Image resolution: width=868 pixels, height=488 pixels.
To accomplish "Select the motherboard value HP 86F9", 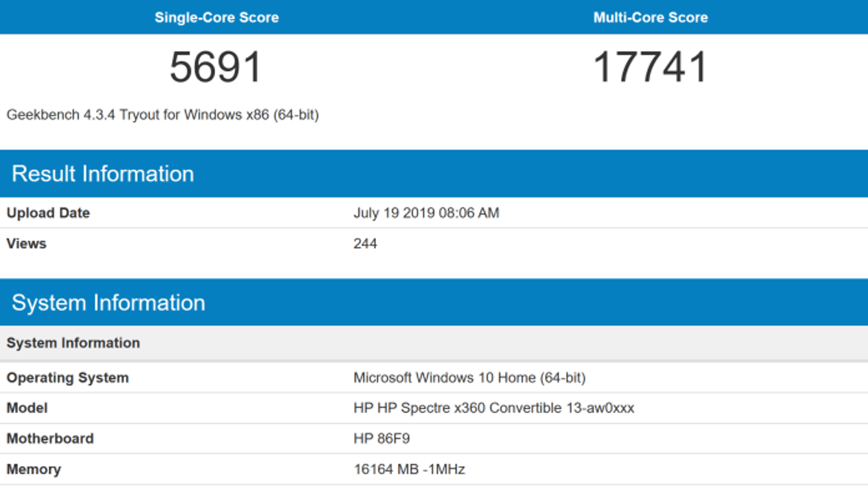I will pyautogui.click(x=382, y=439).
